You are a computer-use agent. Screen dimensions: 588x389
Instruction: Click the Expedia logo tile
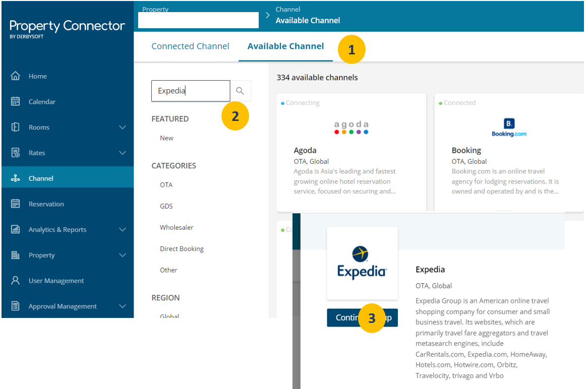(362, 263)
